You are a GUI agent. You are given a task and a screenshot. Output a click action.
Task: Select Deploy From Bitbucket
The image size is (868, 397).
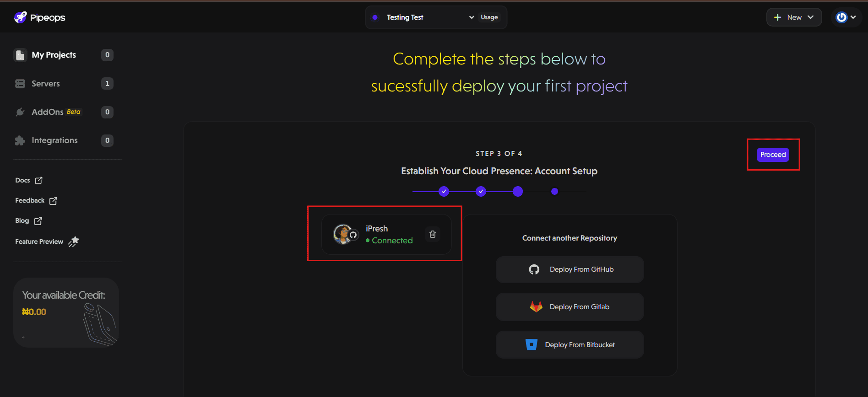pyautogui.click(x=570, y=345)
